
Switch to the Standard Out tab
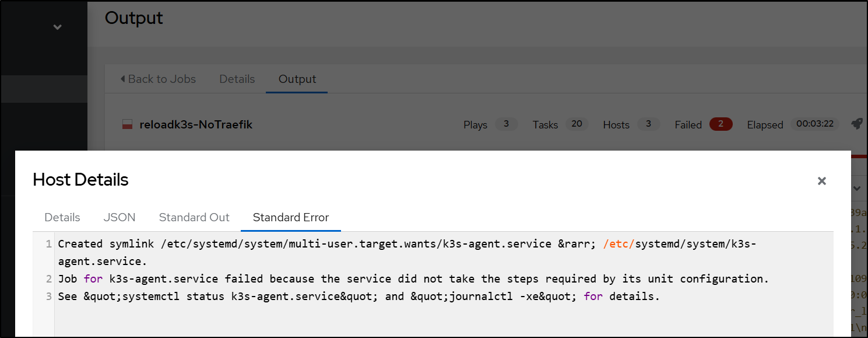[x=194, y=217]
